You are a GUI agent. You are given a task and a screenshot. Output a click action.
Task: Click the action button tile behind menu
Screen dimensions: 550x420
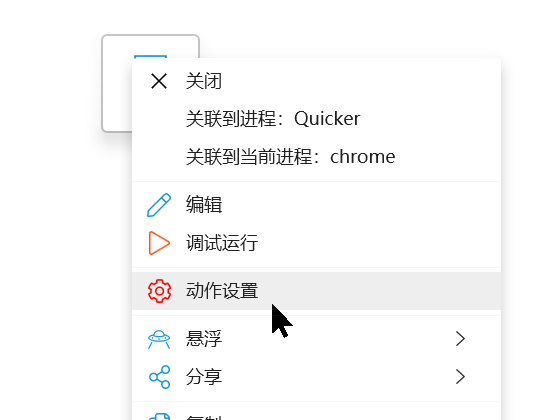[x=117, y=84]
